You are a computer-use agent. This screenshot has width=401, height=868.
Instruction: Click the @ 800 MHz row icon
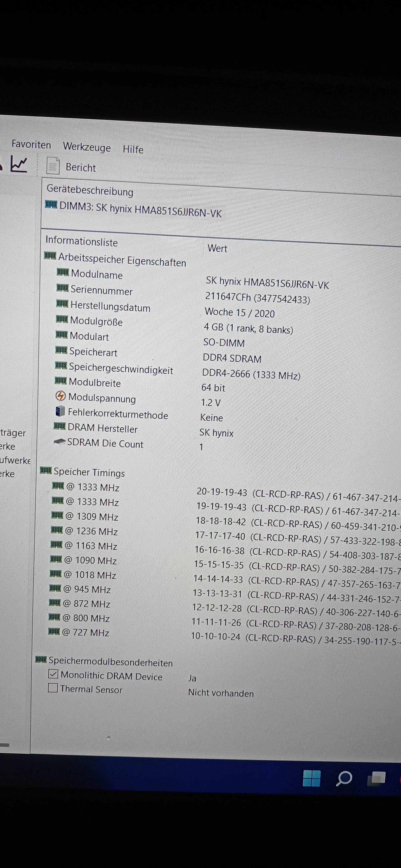(54, 617)
